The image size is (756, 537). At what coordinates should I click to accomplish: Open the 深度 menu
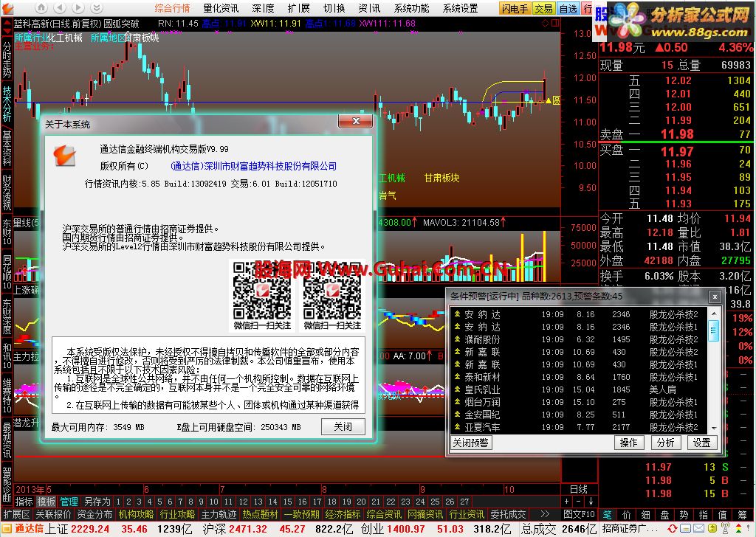[x=263, y=8]
